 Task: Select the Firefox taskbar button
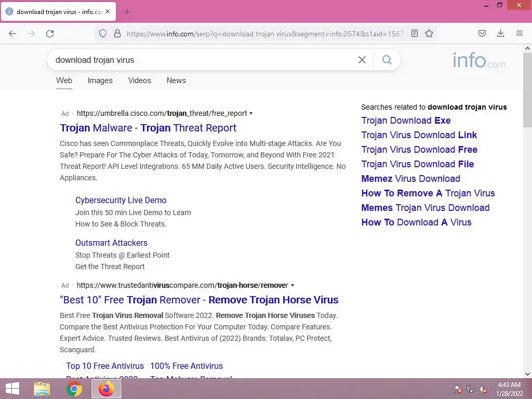[107, 389]
